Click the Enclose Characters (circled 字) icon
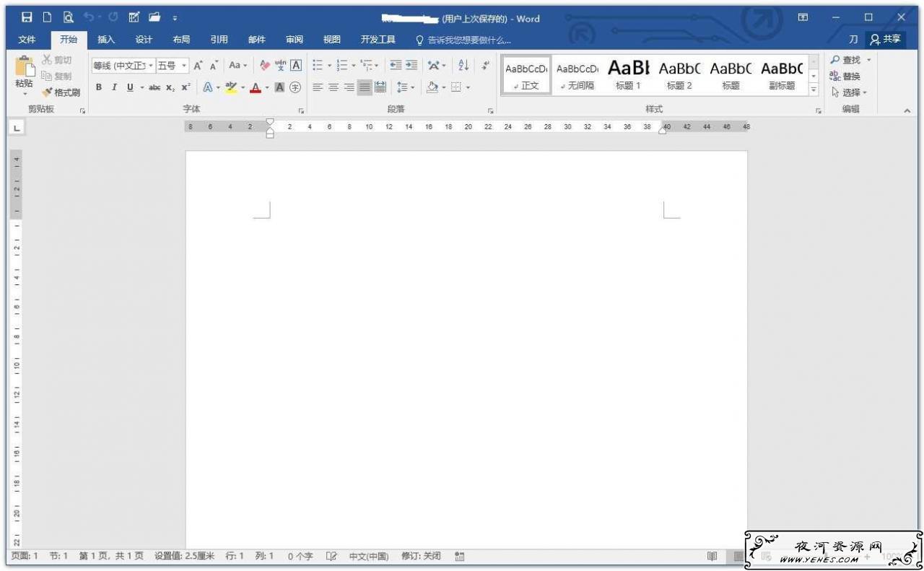The image size is (924, 571). 295,87
